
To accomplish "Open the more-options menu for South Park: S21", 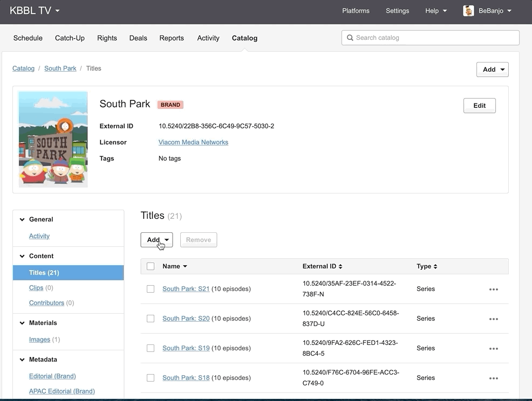I will (493, 289).
